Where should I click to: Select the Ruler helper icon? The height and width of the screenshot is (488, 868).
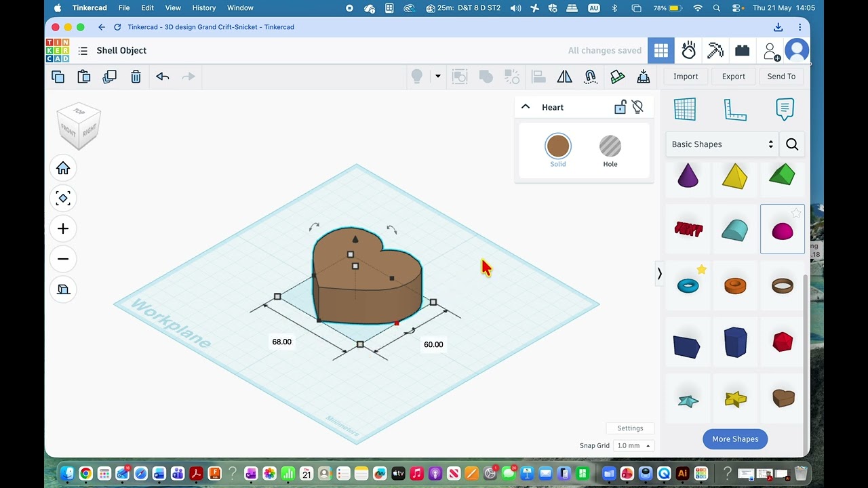[x=735, y=109]
